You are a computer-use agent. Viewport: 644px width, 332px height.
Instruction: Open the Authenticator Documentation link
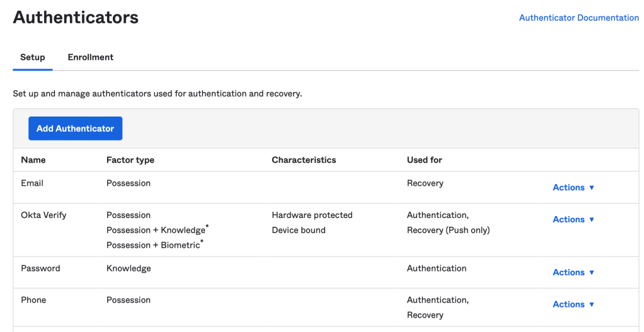point(578,18)
